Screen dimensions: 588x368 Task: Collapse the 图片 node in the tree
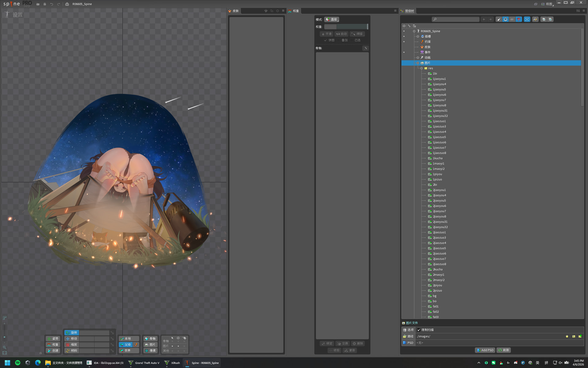[418, 63]
